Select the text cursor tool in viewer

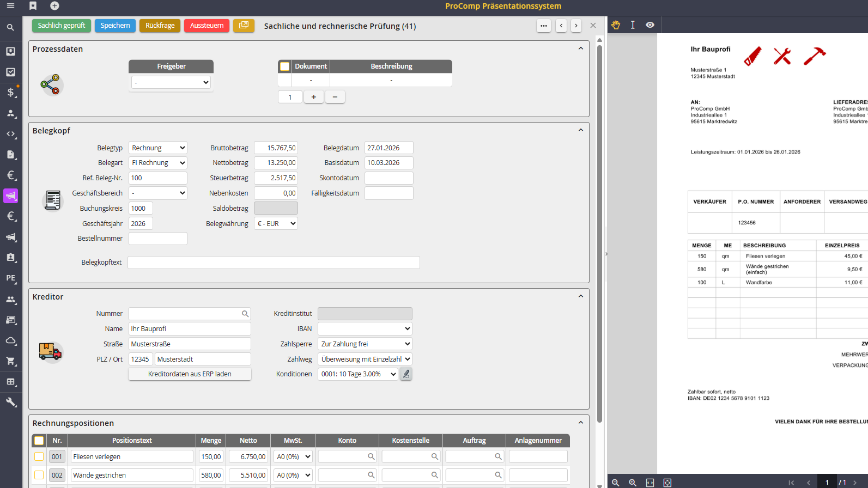pos(633,25)
